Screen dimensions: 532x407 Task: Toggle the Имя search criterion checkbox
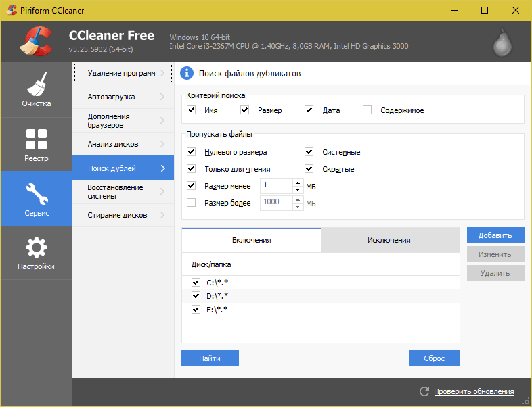point(192,110)
